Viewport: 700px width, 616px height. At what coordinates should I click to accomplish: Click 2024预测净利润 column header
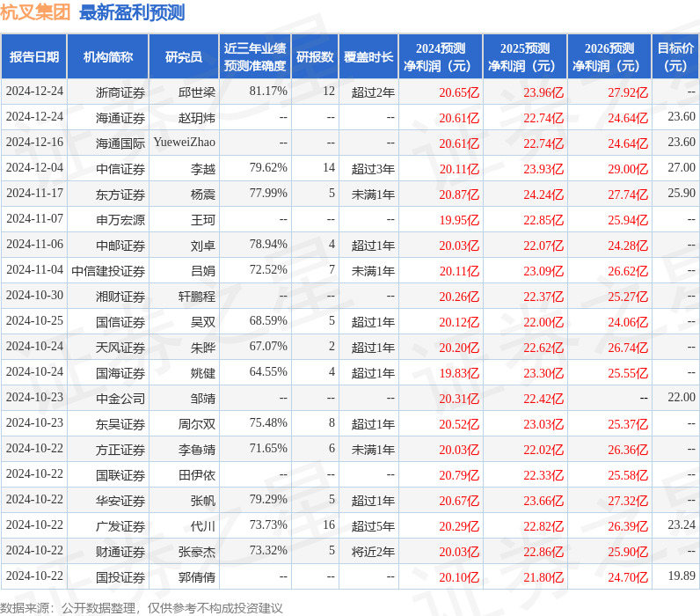point(441,56)
